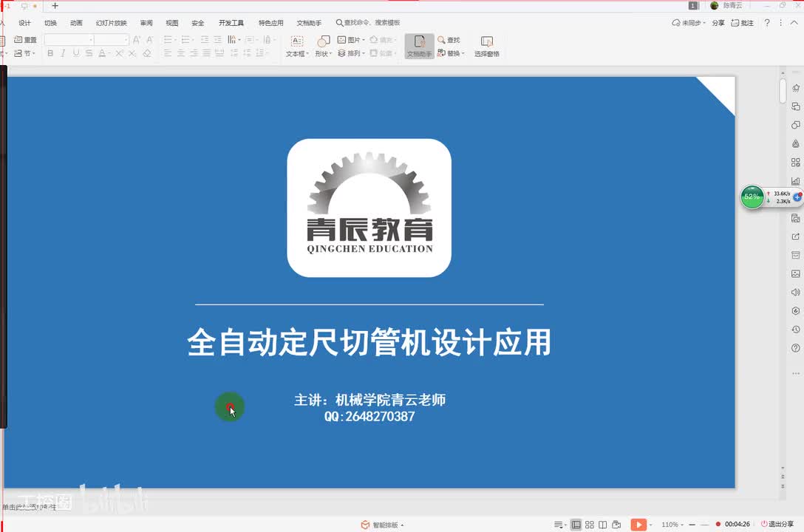804x532 pixels.
Task: Click the 文档助手 toolbar button
Action: (x=420, y=47)
